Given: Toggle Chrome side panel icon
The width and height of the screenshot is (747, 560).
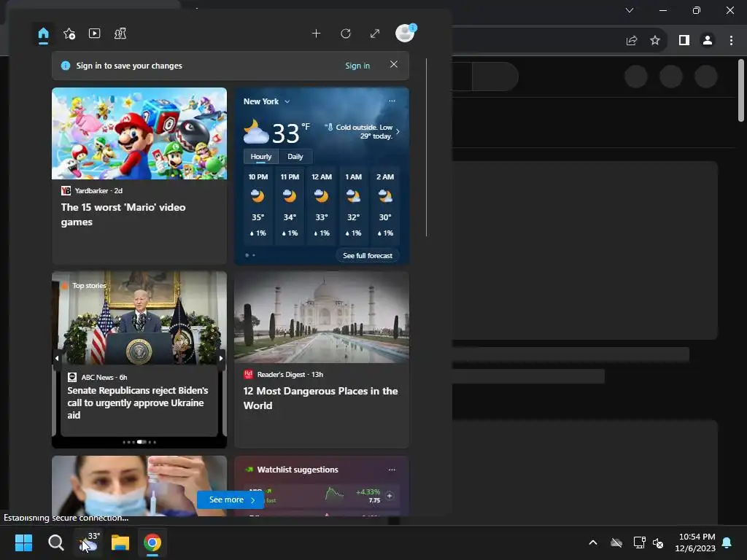Looking at the screenshot, I should coord(684,41).
